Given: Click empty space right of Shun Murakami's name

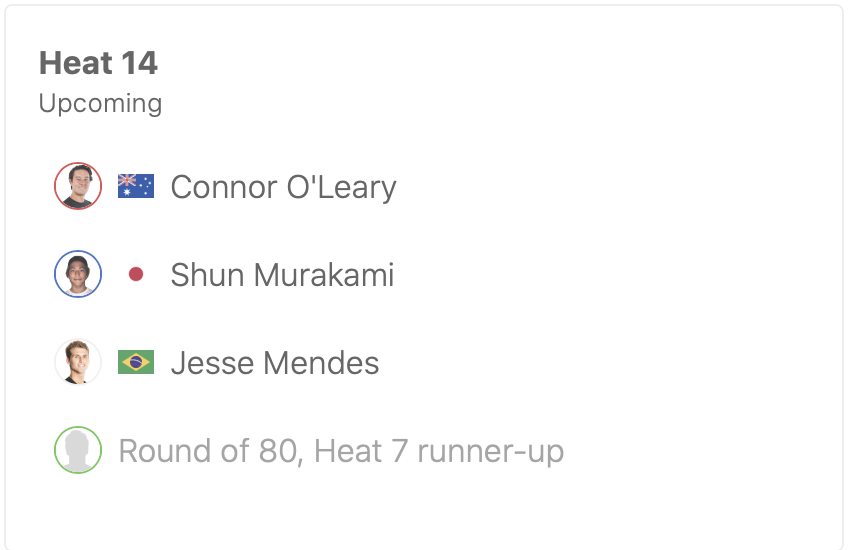Looking at the screenshot, I should click(600, 275).
